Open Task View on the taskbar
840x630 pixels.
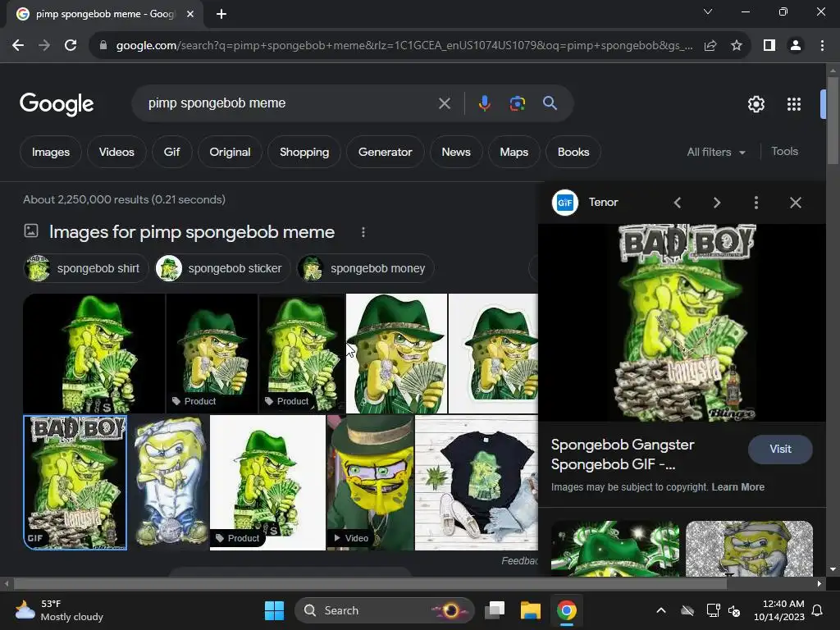click(x=495, y=610)
